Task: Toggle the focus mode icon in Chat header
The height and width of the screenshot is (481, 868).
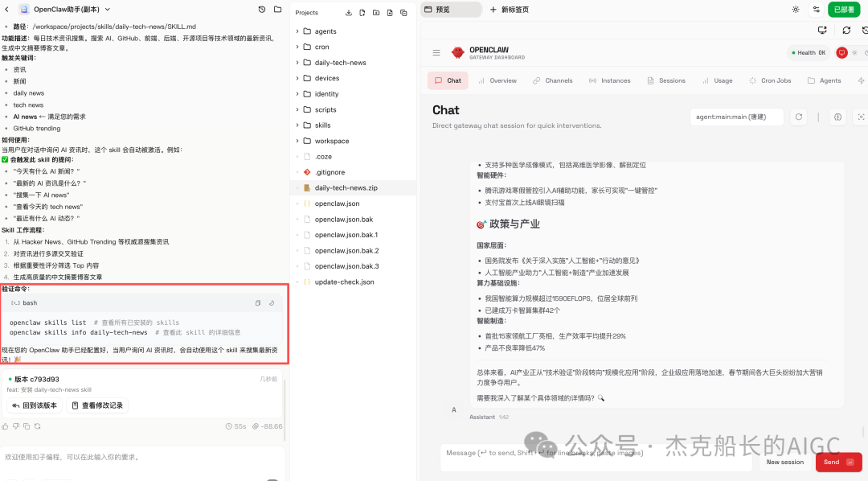Action: pos(861,117)
